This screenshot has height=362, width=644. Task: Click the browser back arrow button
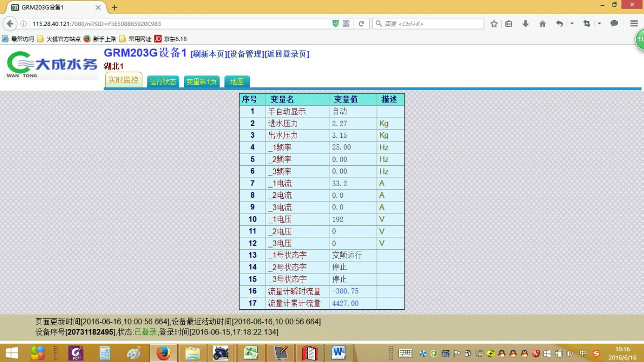click(10, 24)
